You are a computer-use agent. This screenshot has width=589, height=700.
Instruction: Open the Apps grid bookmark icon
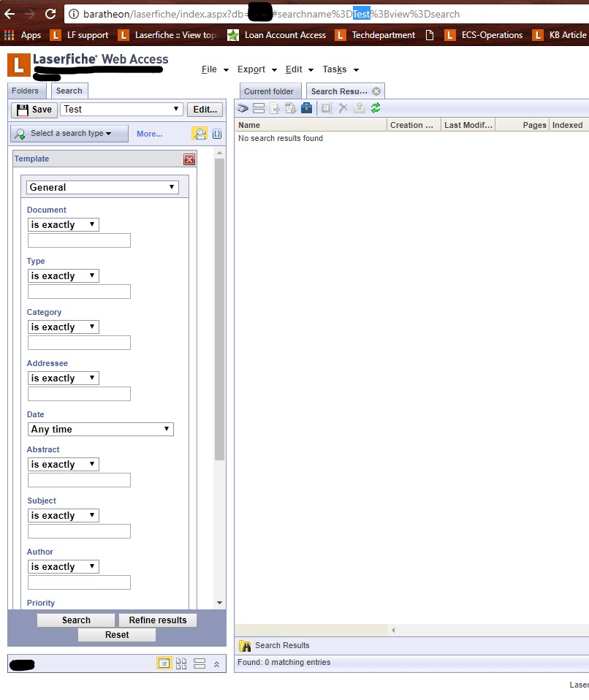click(x=9, y=35)
